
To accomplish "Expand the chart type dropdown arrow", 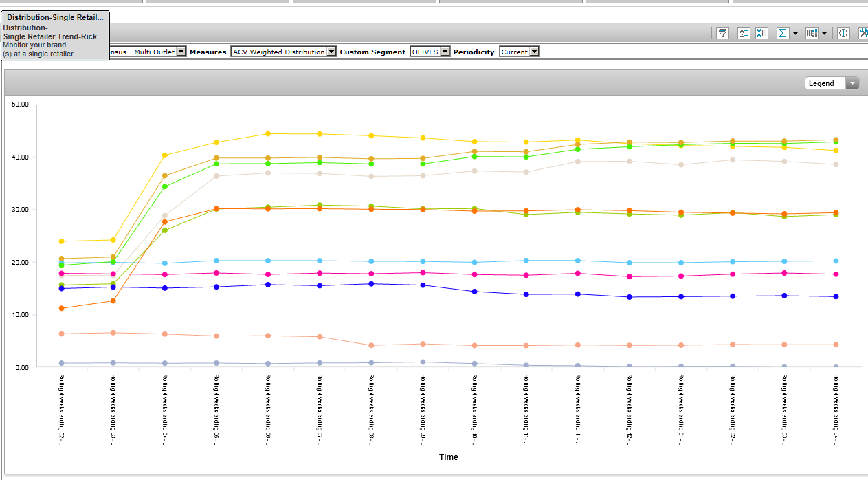I will tap(825, 33).
